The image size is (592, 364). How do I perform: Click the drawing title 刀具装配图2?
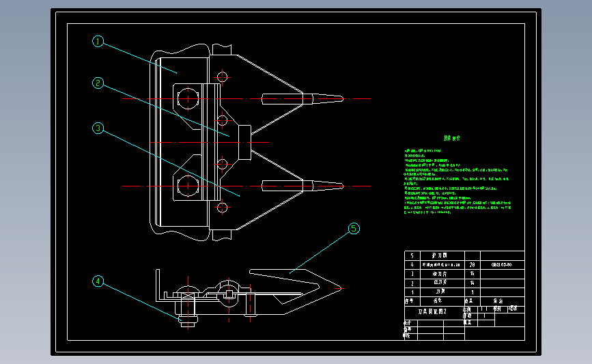(432, 311)
